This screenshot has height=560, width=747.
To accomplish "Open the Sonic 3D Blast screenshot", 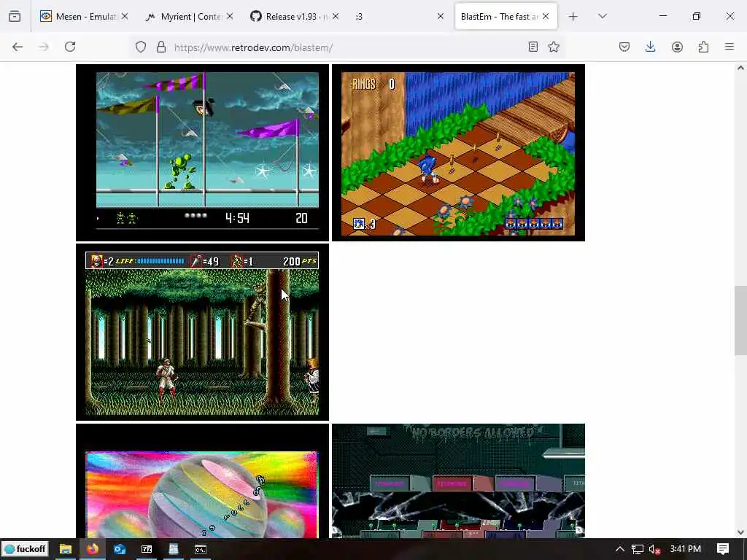I will [x=458, y=152].
